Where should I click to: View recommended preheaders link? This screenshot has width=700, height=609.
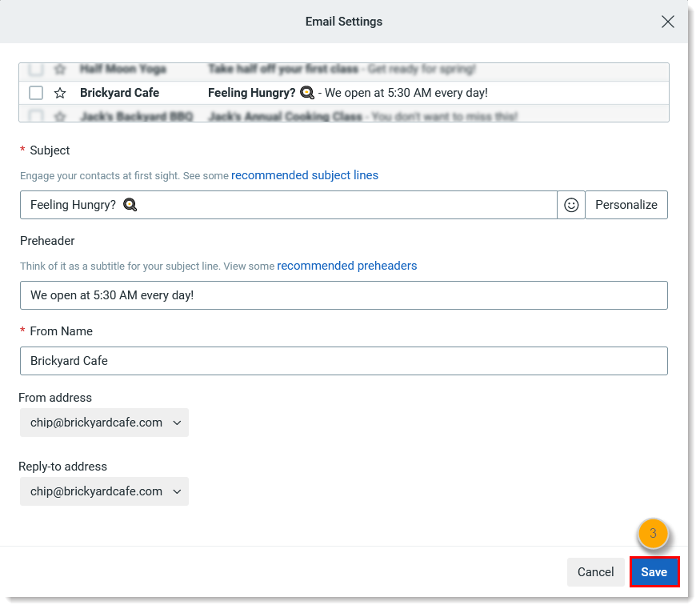point(346,266)
